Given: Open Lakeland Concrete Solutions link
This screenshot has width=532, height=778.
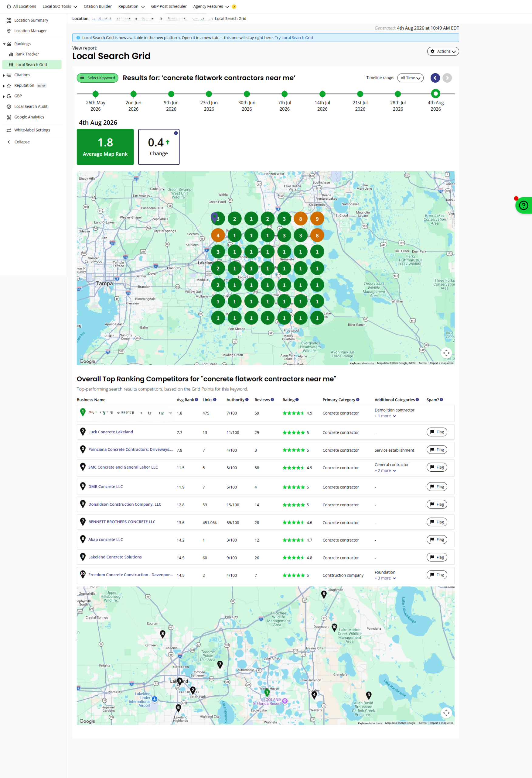Looking at the screenshot, I should 115,557.
